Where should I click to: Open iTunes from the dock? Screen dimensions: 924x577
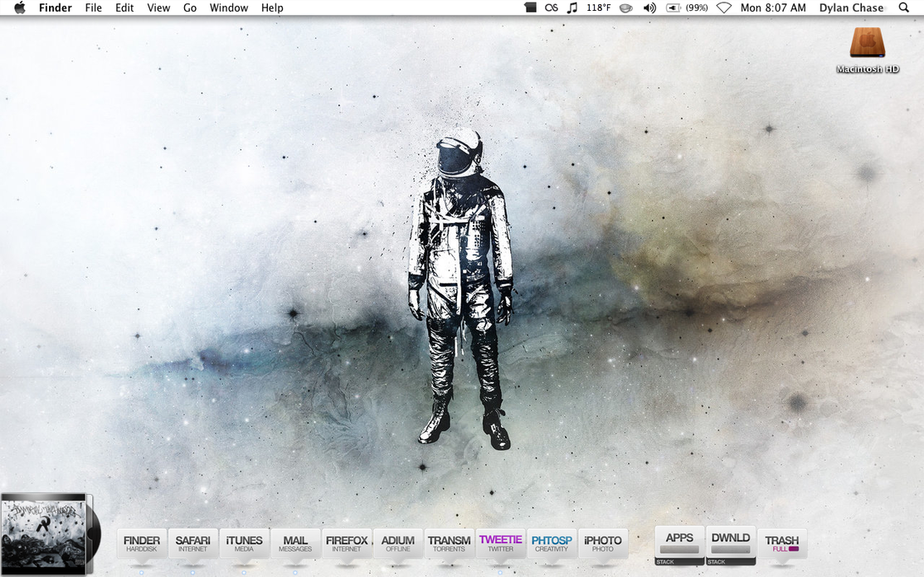[244, 543]
